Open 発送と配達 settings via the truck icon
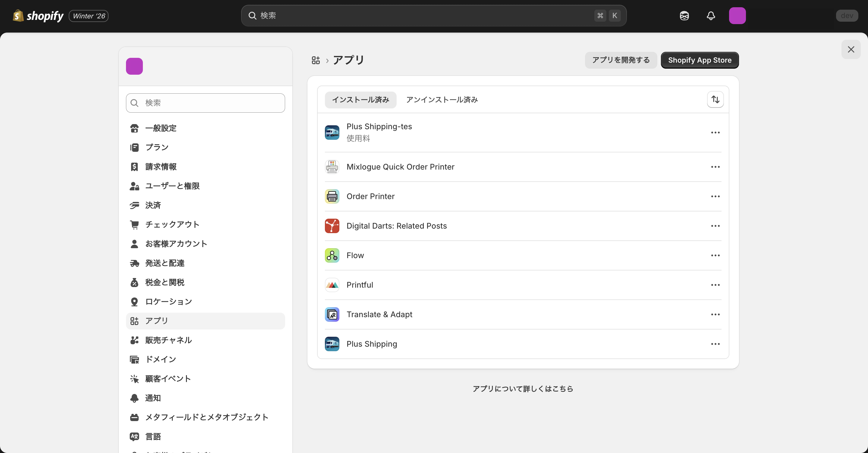The width and height of the screenshot is (868, 453). [x=134, y=263]
